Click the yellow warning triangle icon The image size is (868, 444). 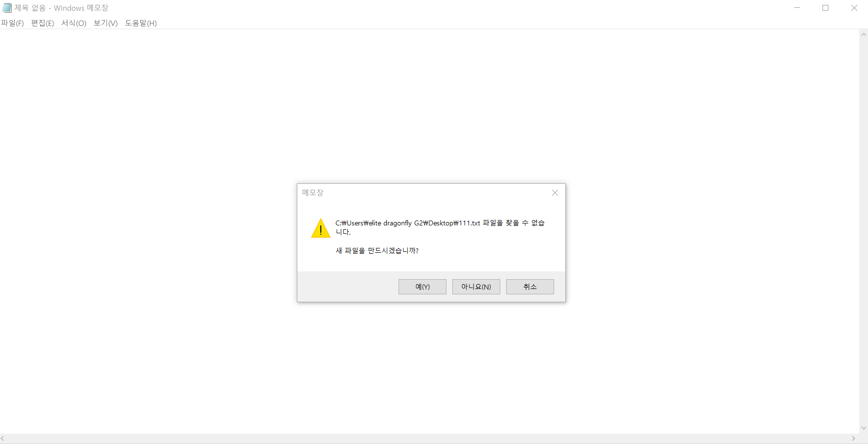pyautogui.click(x=321, y=228)
